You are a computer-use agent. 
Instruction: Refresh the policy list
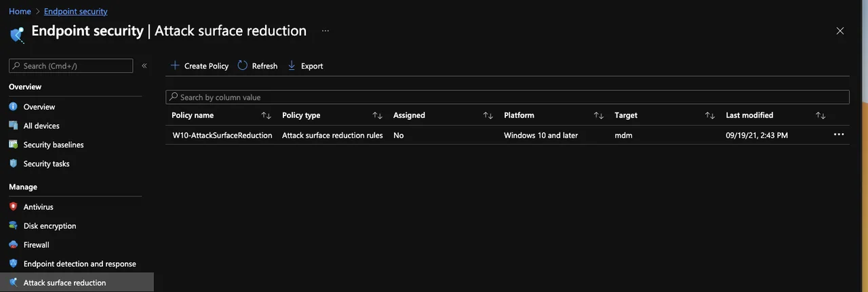coord(258,66)
